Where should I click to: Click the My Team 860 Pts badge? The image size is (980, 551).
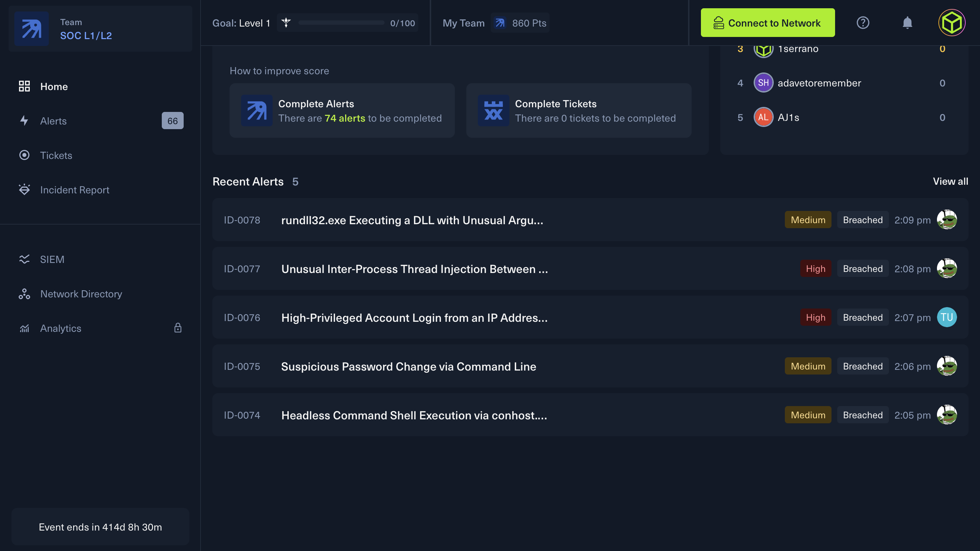(x=520, y=23)
